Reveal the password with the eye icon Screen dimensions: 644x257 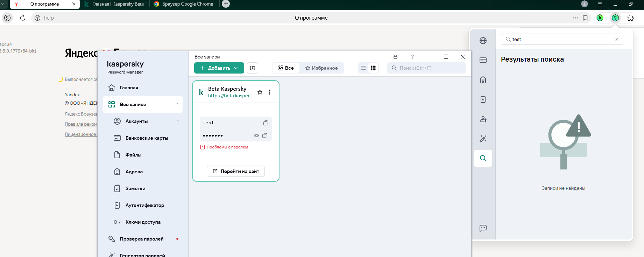[256, 136]
